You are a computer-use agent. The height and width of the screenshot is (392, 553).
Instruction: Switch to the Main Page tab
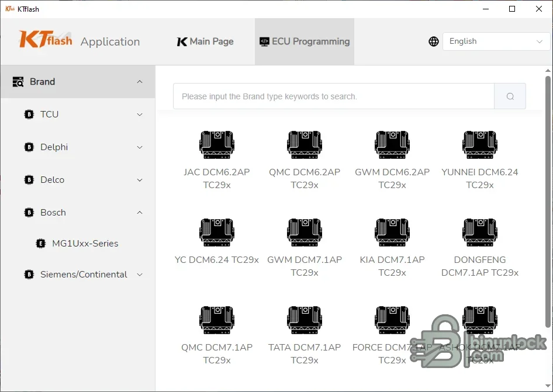tap(205, 41)
